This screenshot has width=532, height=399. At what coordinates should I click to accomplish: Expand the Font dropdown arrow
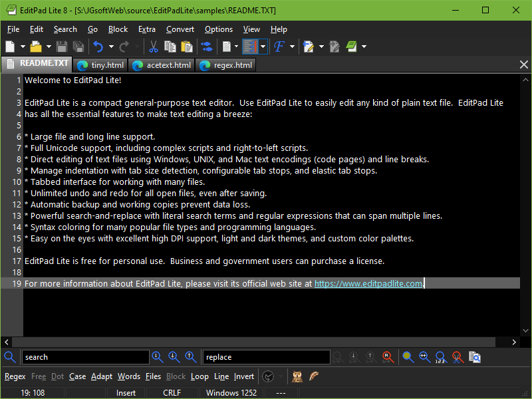(292, 47)
